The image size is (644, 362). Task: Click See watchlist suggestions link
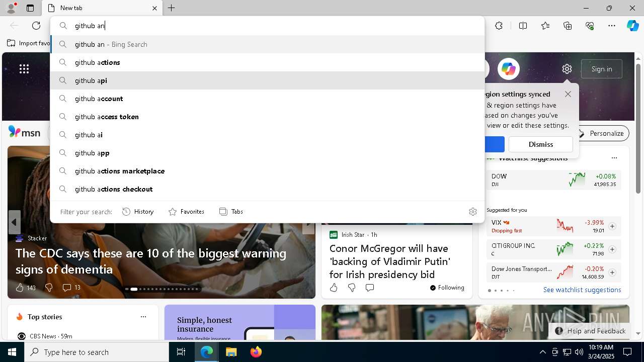point(582,290)
